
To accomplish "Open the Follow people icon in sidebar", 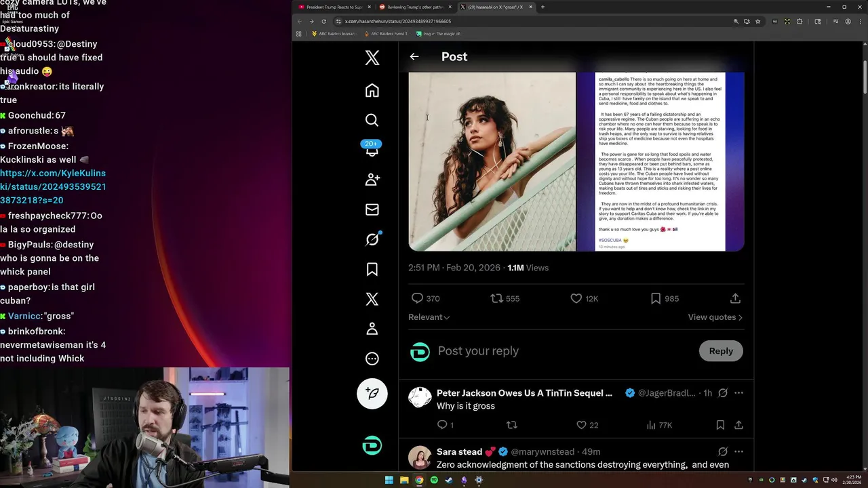I will click(x=372, y=180).
